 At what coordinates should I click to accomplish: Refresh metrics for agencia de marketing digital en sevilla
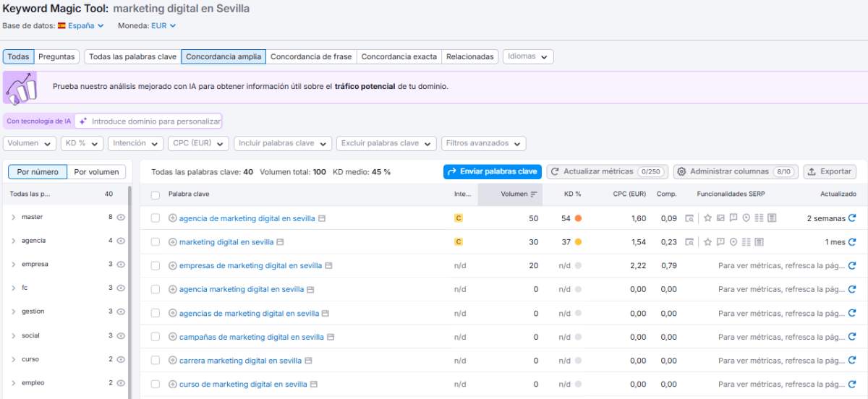coord(852,218)
